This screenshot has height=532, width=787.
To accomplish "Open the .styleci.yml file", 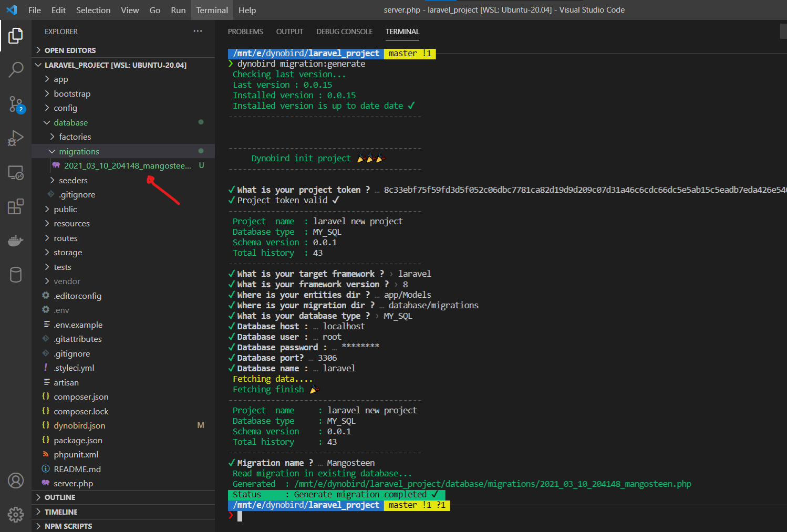I will pos(123,368).
